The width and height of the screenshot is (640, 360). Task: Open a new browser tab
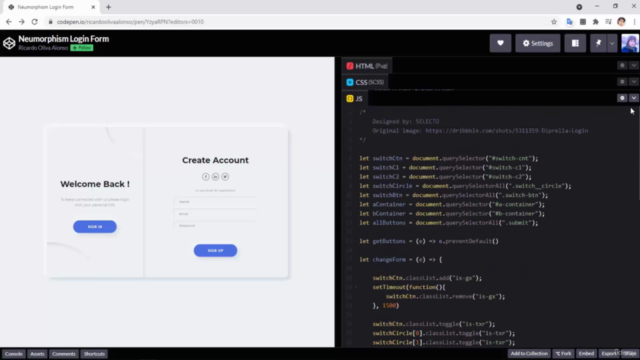[109, 7]
